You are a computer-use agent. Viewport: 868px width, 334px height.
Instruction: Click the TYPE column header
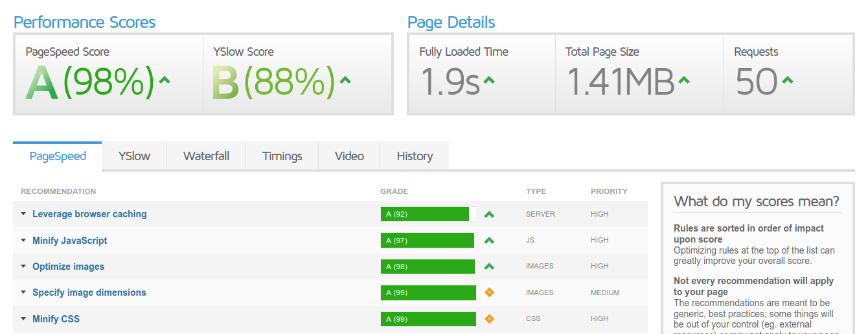(536, 191)
